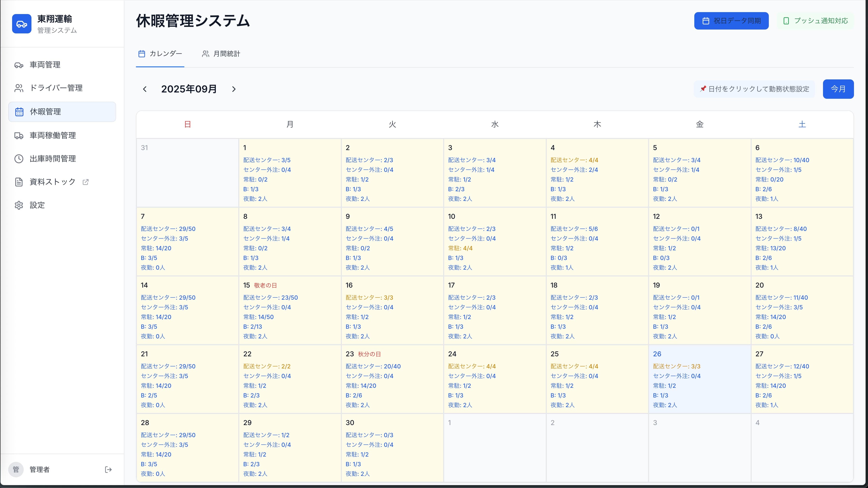Click 配送センター: 23/50 on day 15

270,297
